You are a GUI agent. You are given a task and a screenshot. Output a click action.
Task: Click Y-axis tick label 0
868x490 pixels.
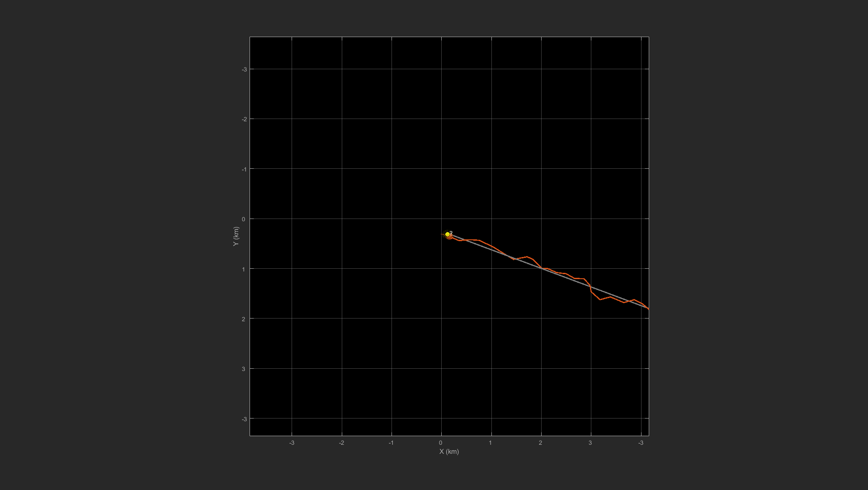click(x=243, y=219)
